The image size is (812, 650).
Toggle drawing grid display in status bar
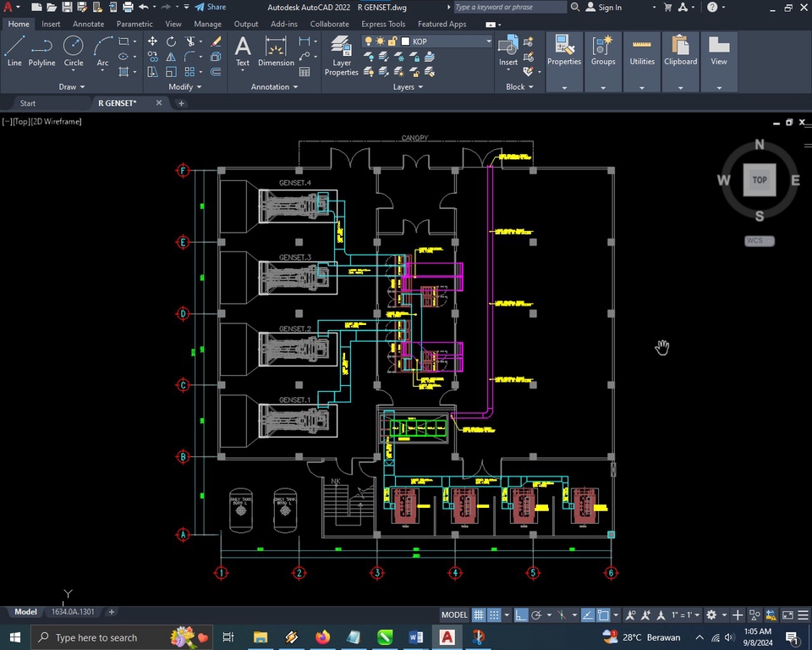479,614
